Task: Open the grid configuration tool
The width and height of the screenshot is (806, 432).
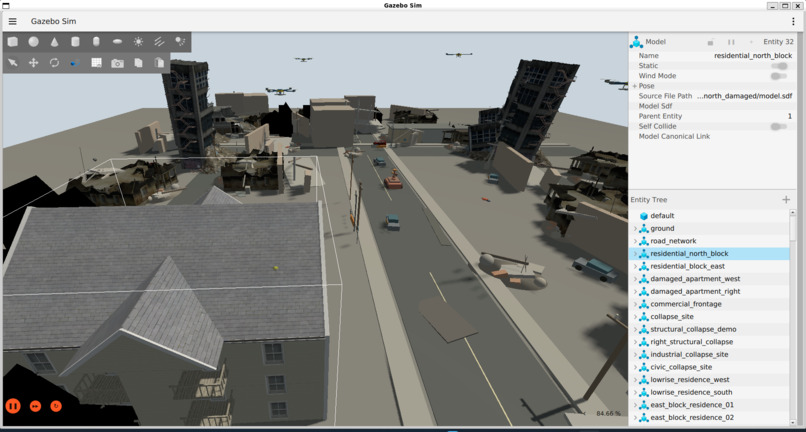Action: point(96,63)
